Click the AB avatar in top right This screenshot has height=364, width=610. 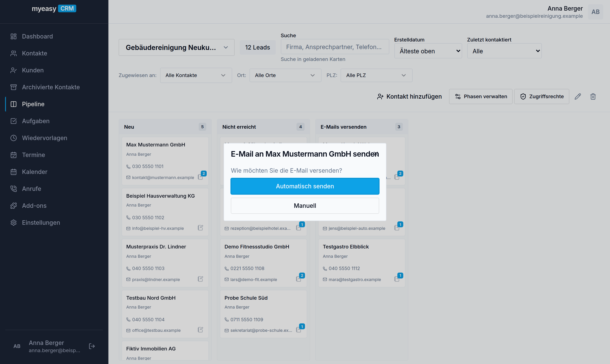(x=595, y=12)
